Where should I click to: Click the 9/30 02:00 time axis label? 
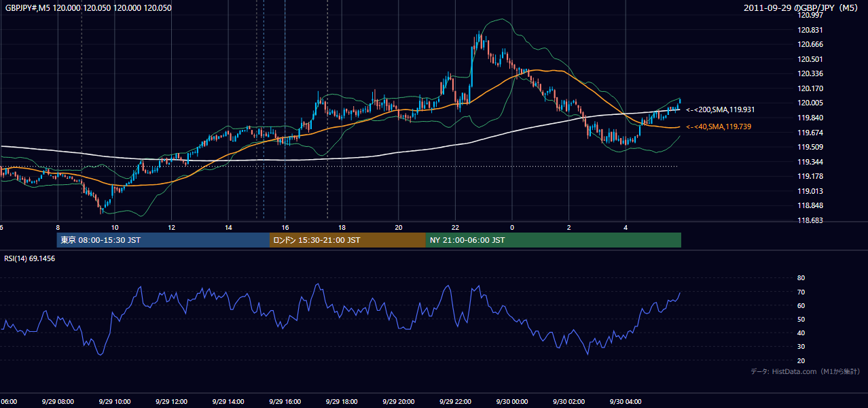569,402
